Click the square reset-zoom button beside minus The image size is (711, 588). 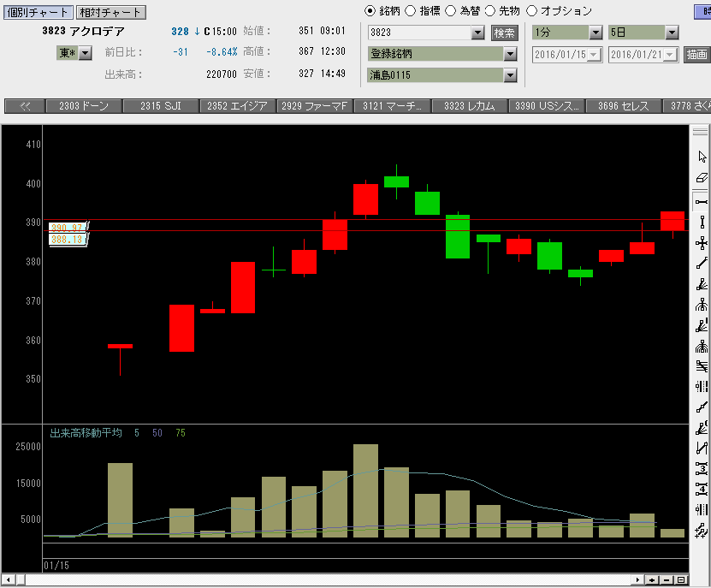pyautogui.click(x=680, y=579)
